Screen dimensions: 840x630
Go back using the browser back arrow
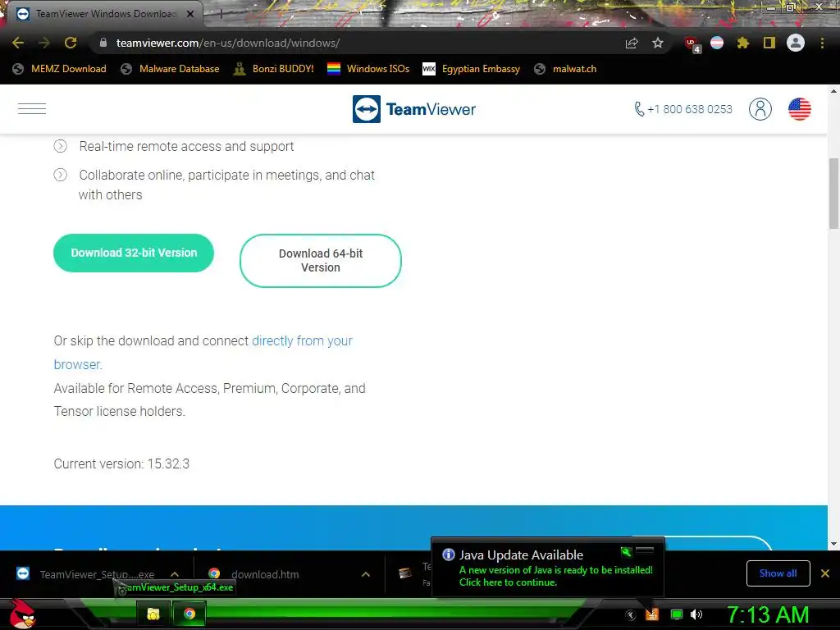click(x=18, y=43)
